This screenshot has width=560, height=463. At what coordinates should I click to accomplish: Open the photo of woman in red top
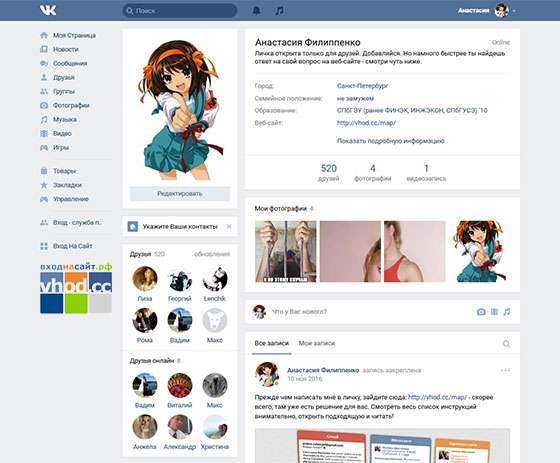click(x=415, y=252)
